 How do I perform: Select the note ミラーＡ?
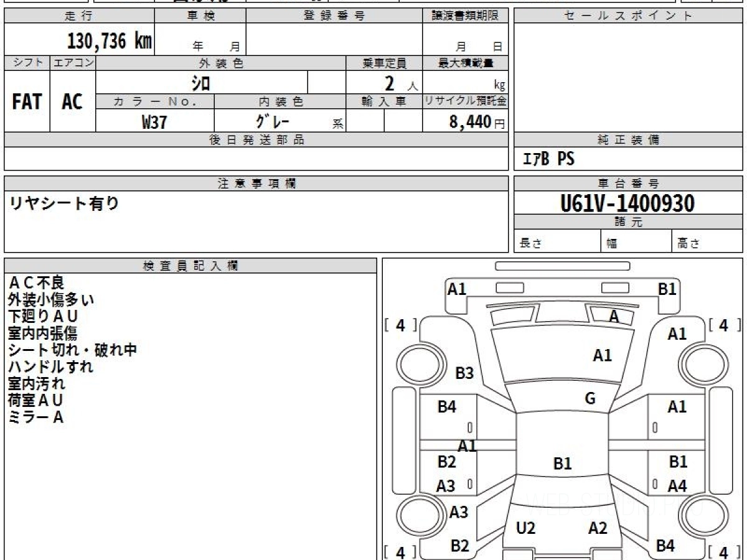pos(35,417)
